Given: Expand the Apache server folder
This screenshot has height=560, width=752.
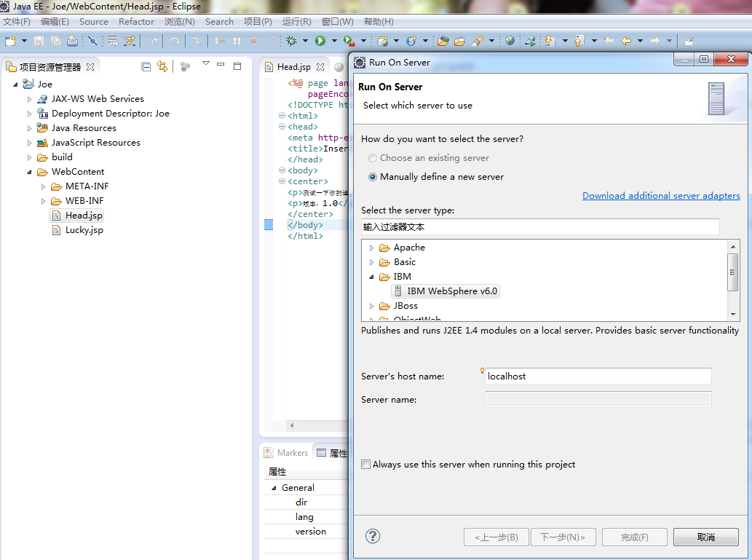Looking at the screenshot, I should tap(371, 248).
